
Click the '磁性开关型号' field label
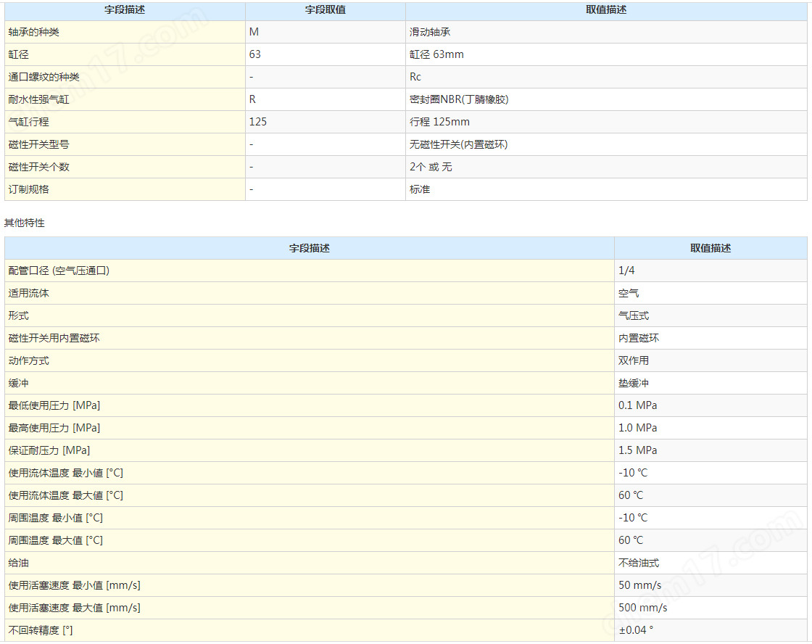coord(125,144)
